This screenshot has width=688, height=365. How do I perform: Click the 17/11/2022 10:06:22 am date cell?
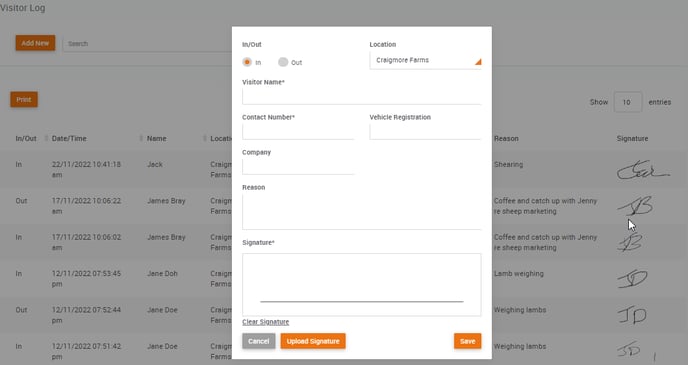[x=86, y=206]
